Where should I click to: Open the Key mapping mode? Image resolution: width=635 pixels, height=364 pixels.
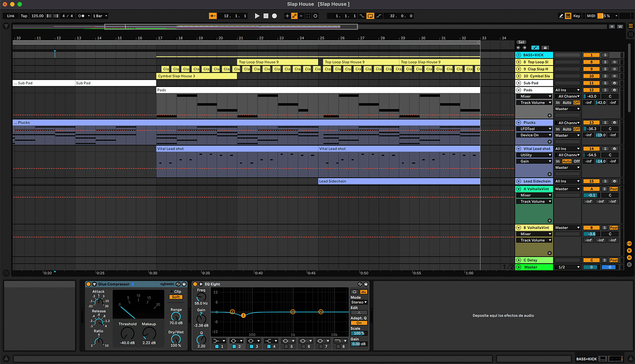click(x=576, y=16)
